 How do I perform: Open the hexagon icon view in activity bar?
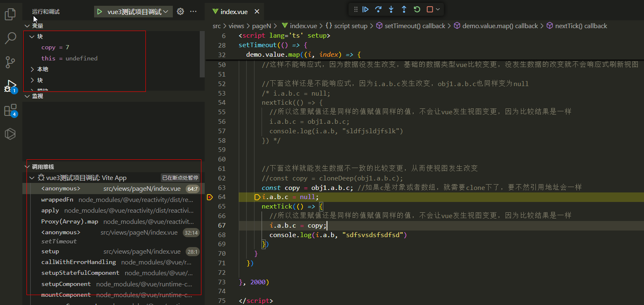[x=10, y=134]
